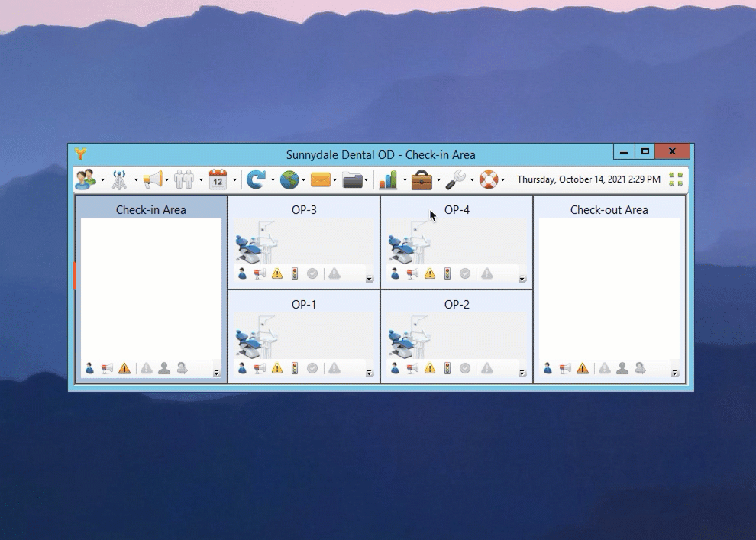
Task: Expand the dropdown arrow beside the lifebuoy icon
Action: (x=503, y=179)
